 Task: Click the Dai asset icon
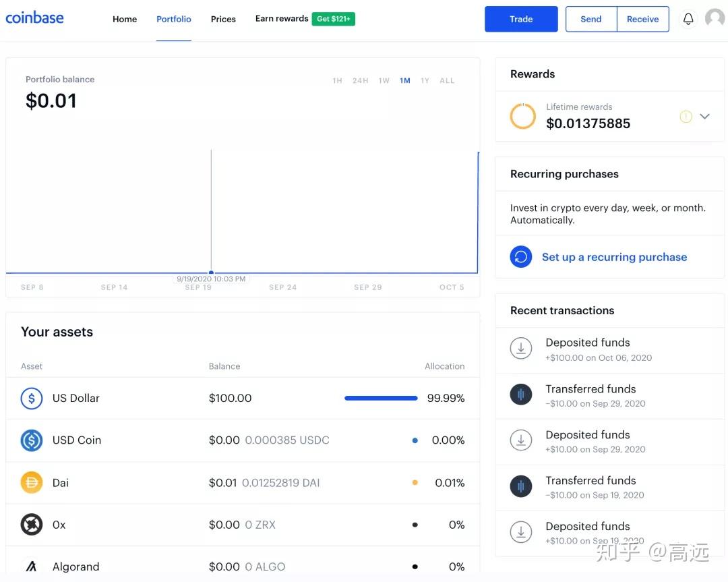tap(32, 483)
